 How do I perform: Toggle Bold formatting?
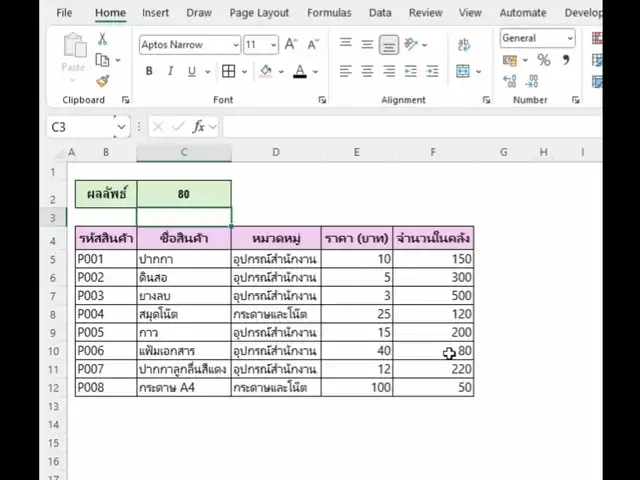click(149, 71)
